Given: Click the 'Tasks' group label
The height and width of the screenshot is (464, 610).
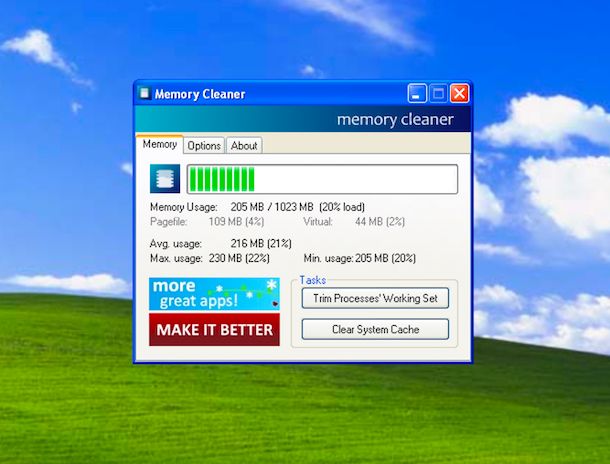Looking at the screenshot, I should pyautogui.click(x=312, y=280).
